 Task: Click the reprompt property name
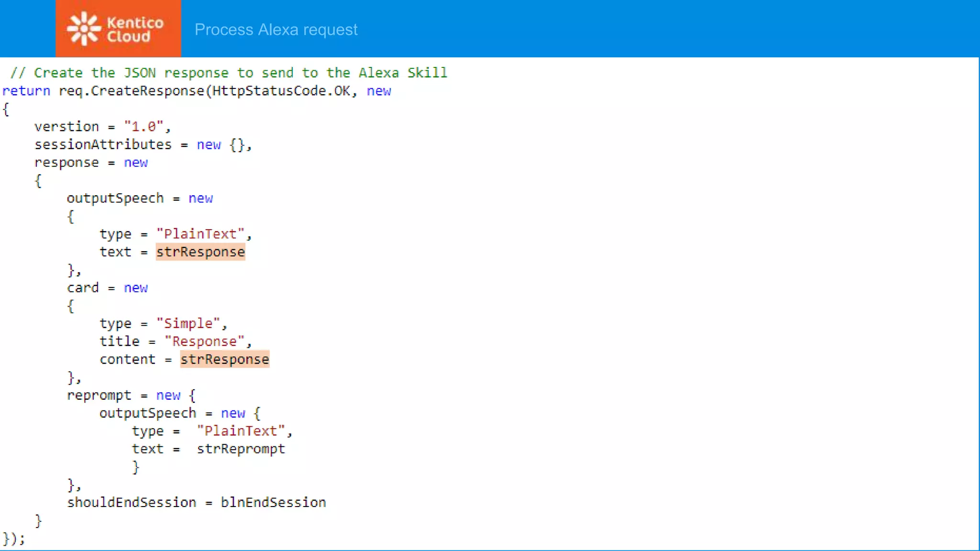tap(100, 395)
